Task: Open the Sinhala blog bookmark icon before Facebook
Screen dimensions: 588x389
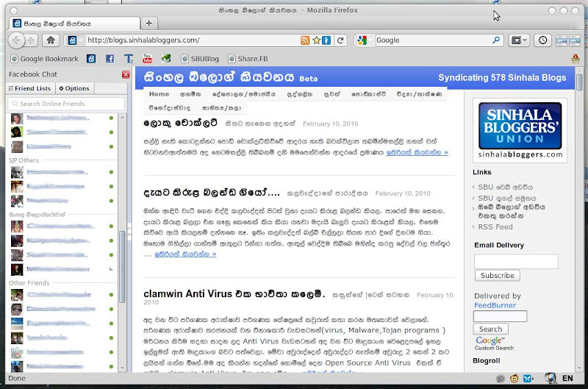Action: click(x=91, y=59)
